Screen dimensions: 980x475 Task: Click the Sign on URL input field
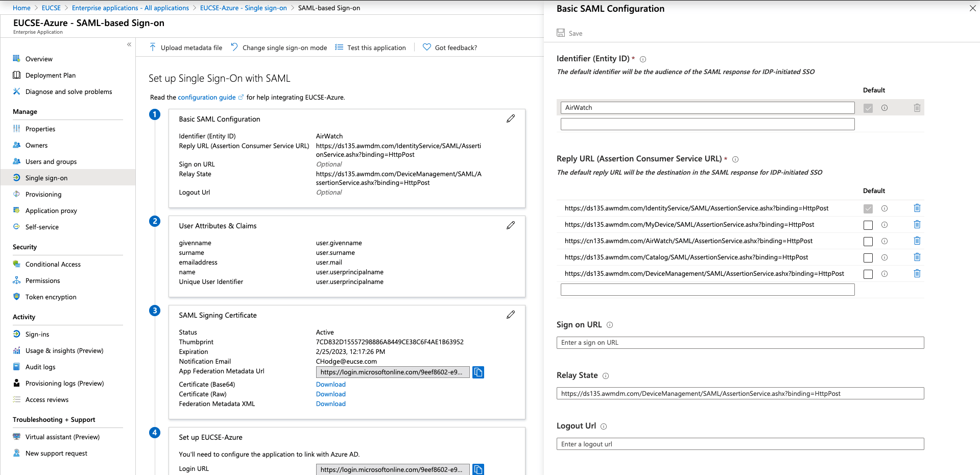tap(740, 343)
